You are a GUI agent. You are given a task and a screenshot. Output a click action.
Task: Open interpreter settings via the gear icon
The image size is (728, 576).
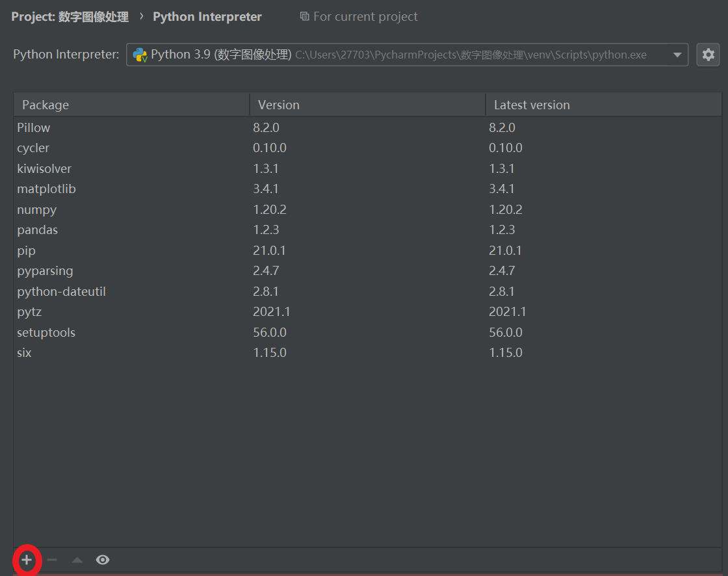tap(708, 55)
